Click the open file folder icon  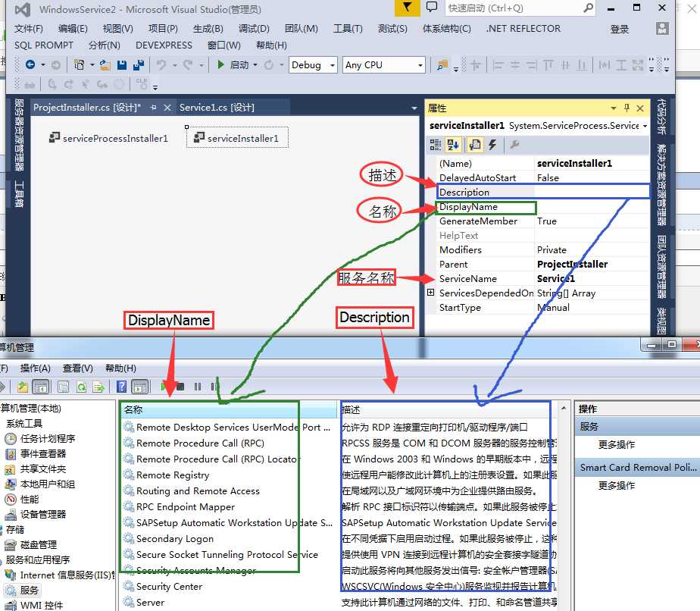105,65
